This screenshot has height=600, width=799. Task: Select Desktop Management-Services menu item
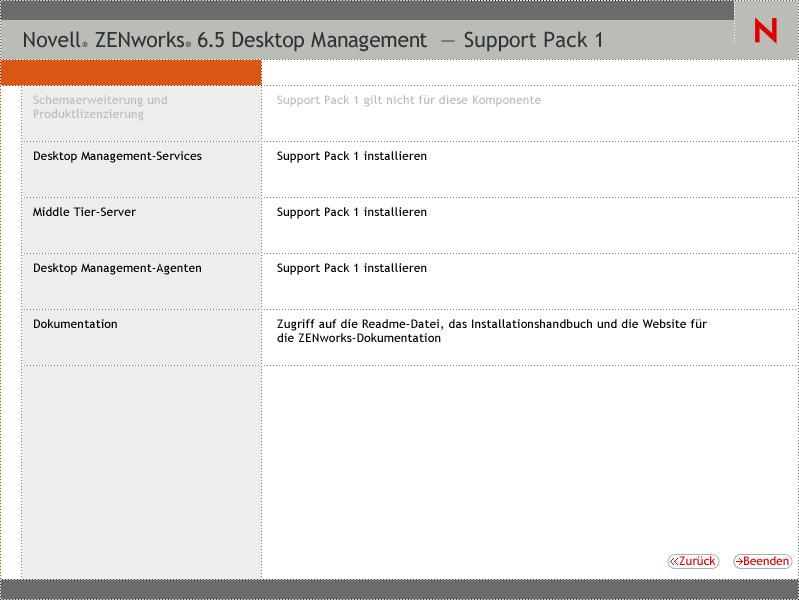point(117,156)
